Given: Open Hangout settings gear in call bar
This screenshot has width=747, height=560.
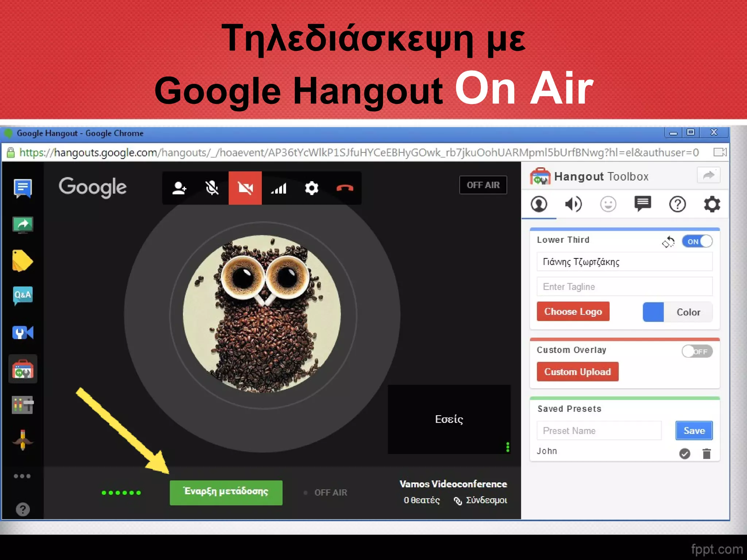Looking at the screenshot, I should pos(311,188).
